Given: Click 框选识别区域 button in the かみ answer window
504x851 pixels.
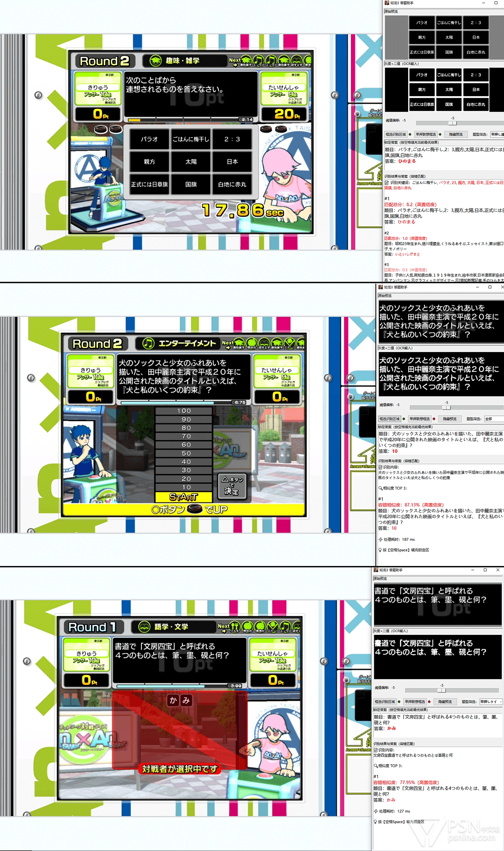Looking at the screenshot, I should point(385,701).
